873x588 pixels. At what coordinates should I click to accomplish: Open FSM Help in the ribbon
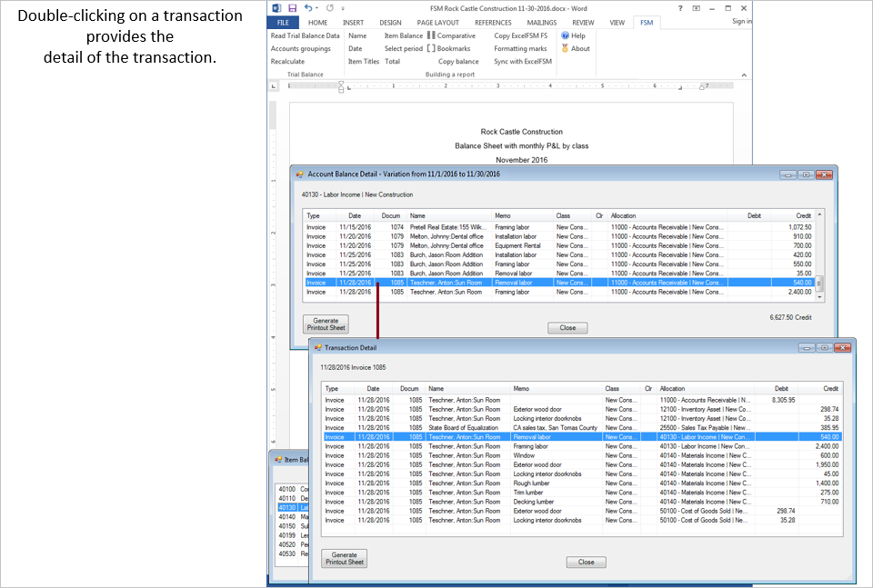(x=574, y=35)
